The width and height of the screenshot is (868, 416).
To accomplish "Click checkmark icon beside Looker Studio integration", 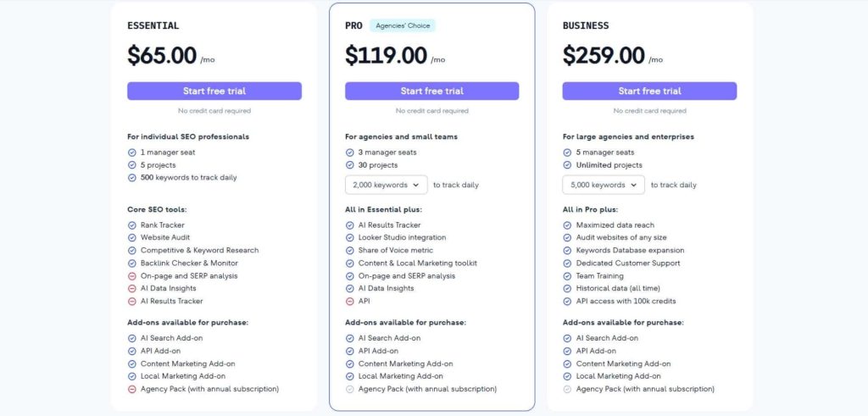I will point(349,238).
